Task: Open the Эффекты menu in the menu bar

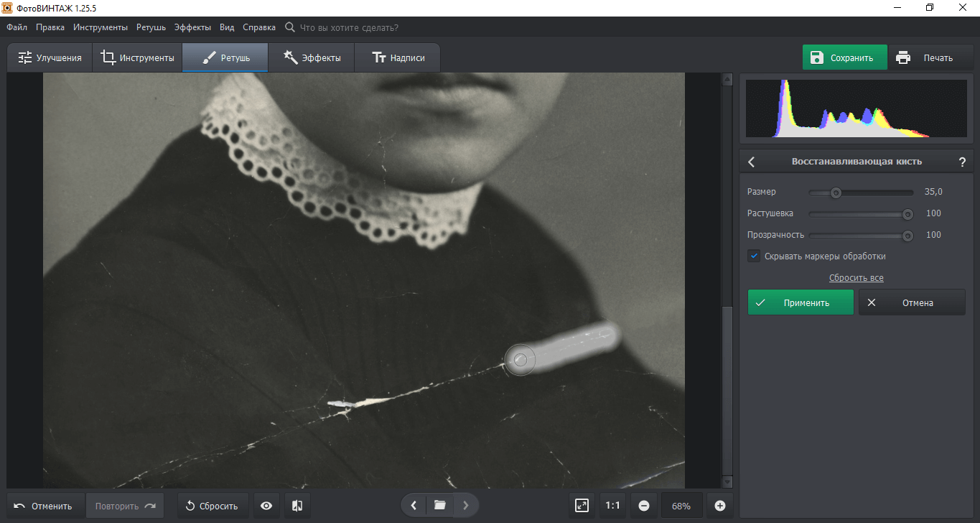Action: click(x=192, y=27)
